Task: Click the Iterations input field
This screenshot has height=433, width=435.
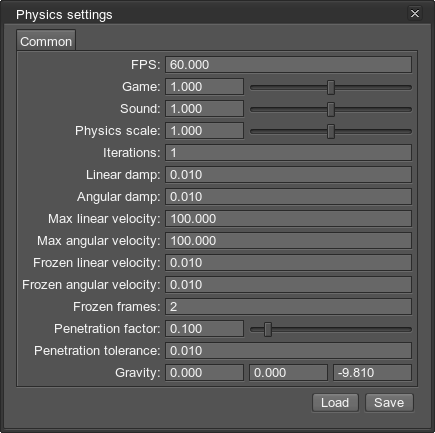Action: [x=288, y=153]
